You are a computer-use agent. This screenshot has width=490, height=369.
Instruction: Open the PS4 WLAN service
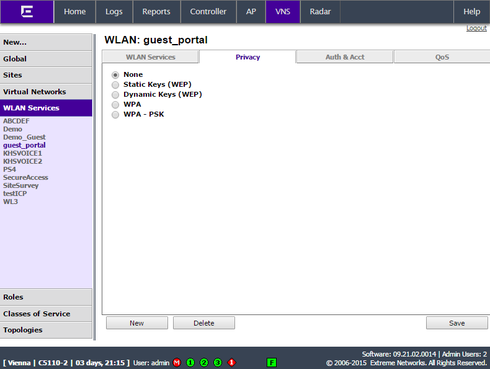[x=10, y=169]
